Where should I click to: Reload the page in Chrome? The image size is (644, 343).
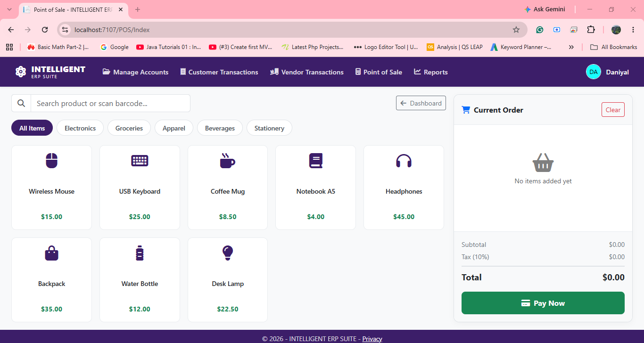45,30
